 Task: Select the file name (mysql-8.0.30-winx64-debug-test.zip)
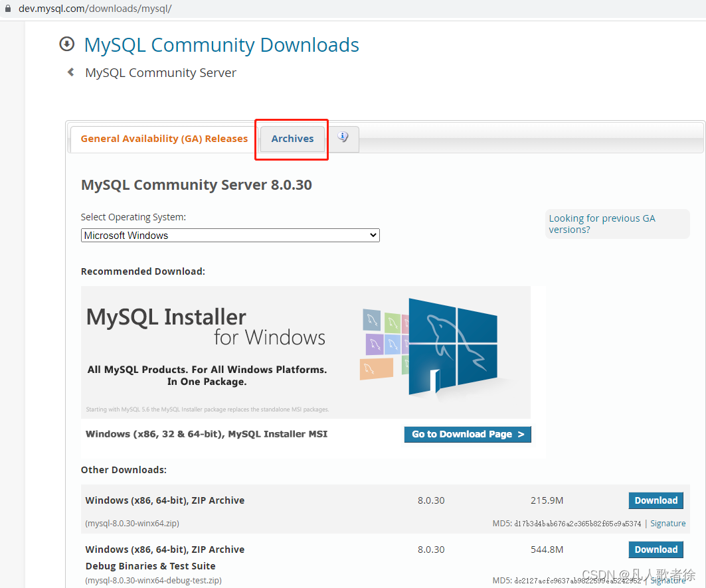point(153,580)
